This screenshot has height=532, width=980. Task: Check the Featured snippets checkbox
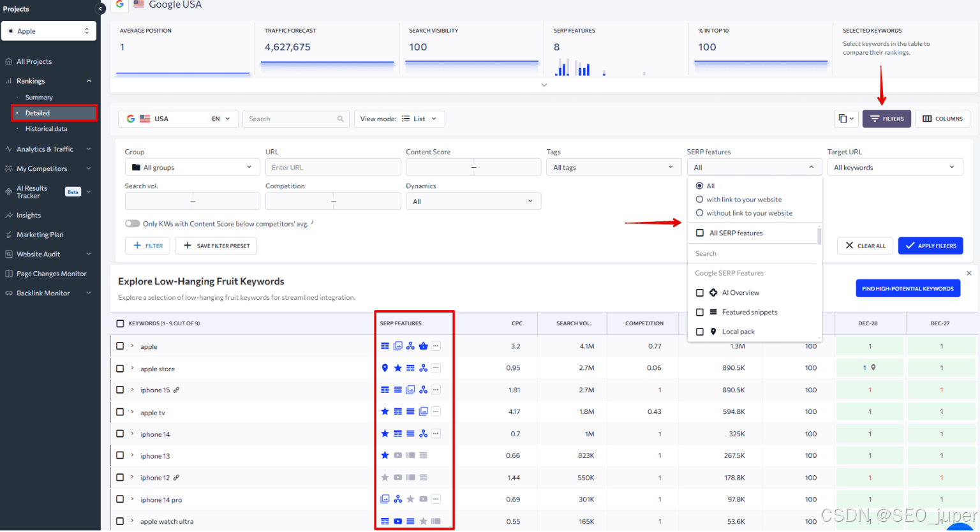click(x=700, y=313)
